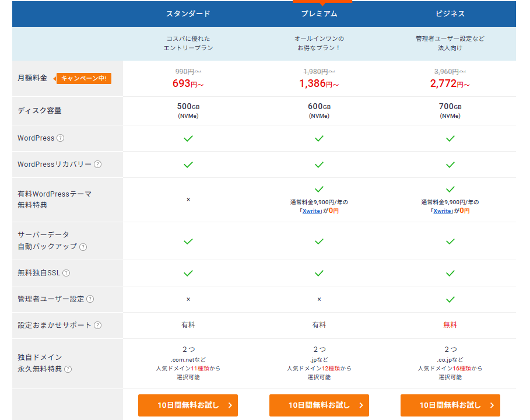Select the プレミアム plan header
Image resolution: width=530 pixels, height=420 pixels.
[x=319, y=13]
